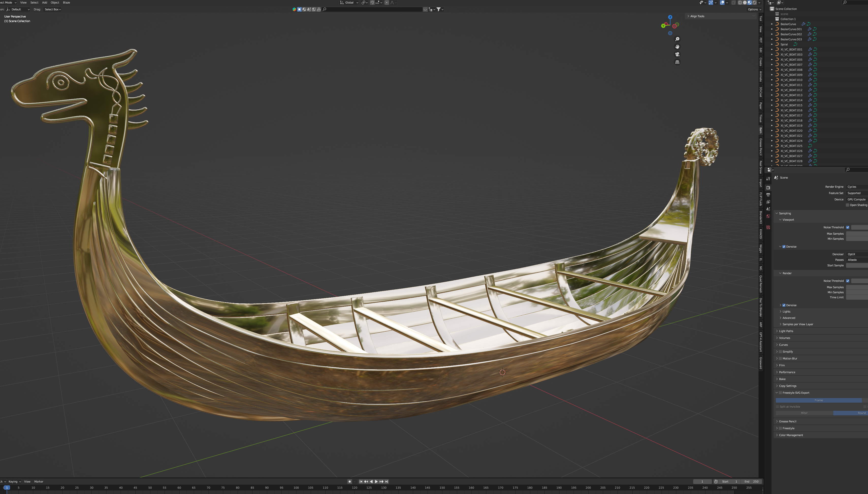This screenshot has width=868, height=494.
Task: Click the zoom viewport magnifier icon
Action: click(677, 39)
